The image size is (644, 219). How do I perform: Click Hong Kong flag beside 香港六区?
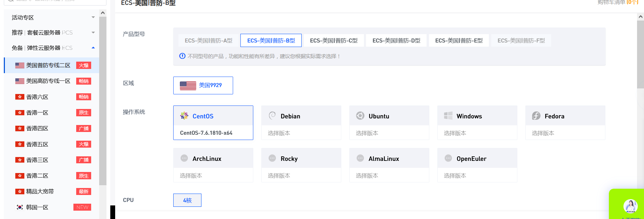20,97
